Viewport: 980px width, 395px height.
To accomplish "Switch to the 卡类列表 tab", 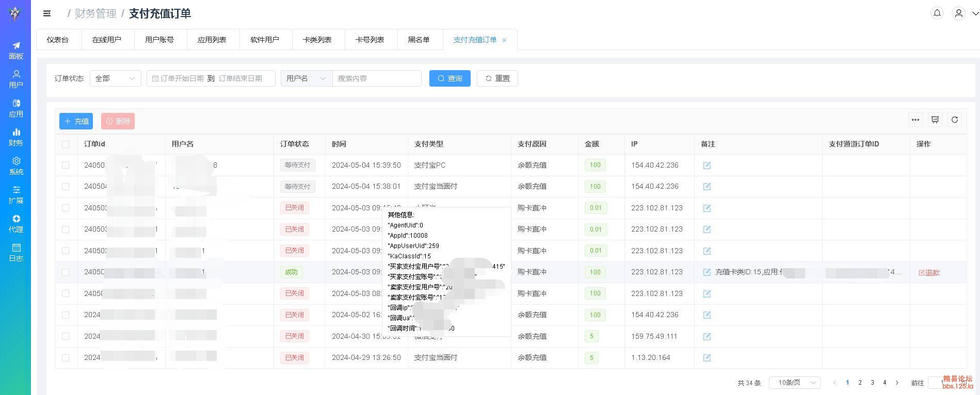I will (x=317, y=40).
